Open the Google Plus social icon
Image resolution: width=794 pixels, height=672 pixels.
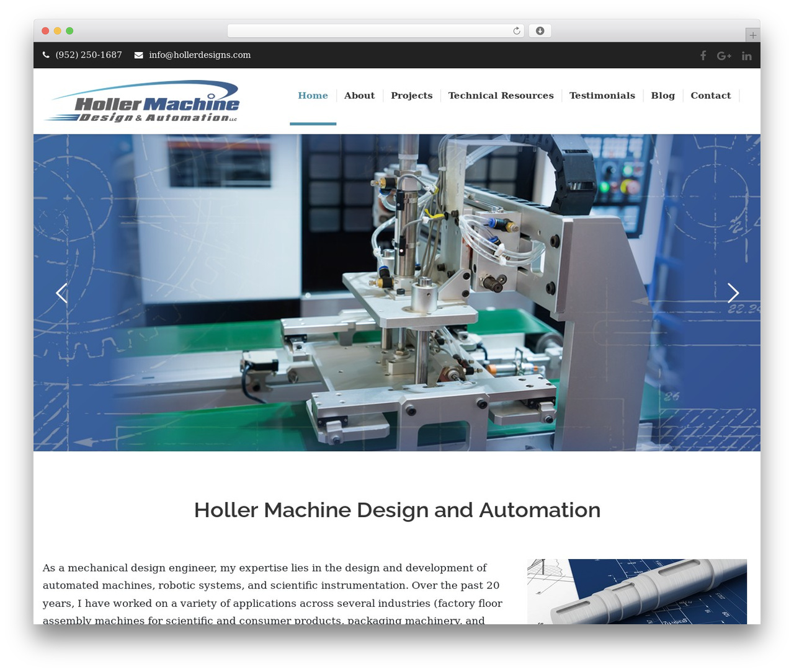point(724,56)
